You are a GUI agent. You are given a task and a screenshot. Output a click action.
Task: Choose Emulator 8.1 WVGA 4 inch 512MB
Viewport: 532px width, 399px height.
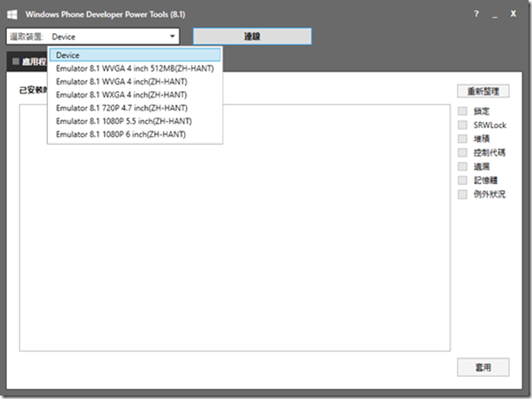[135, 68]
